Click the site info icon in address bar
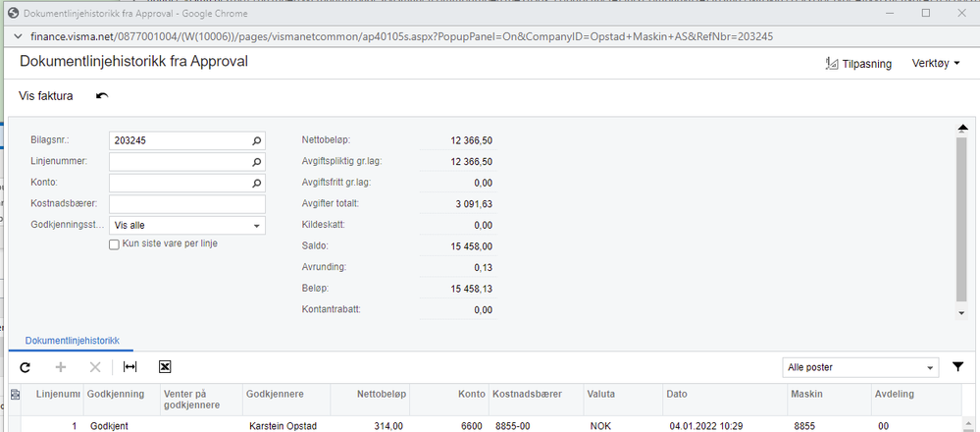The image size is (980, 432). tap(17, 37)
